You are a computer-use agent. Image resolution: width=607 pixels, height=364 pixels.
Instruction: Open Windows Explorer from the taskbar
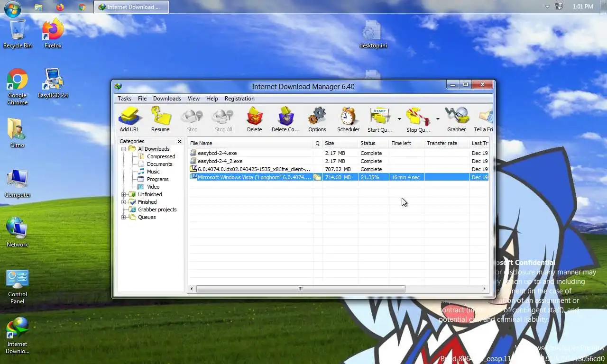(38, 7)
